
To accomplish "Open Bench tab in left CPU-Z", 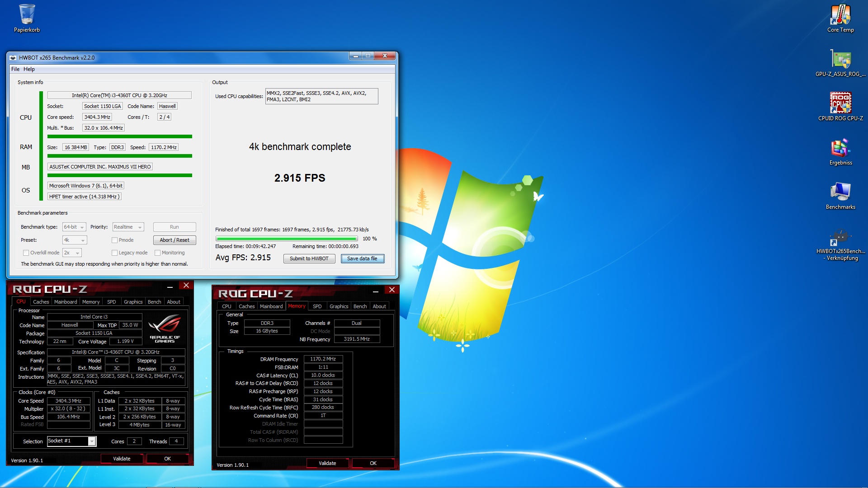I will [154, 302].
